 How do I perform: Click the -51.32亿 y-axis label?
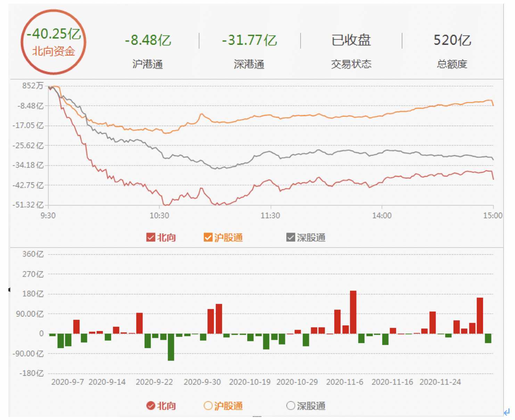click(x=28, y=205)
